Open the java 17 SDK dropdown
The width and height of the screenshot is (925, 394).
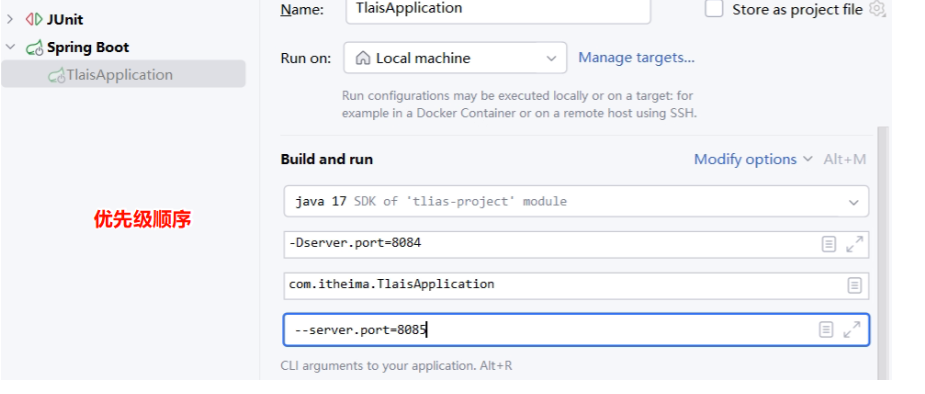[576, 201]
